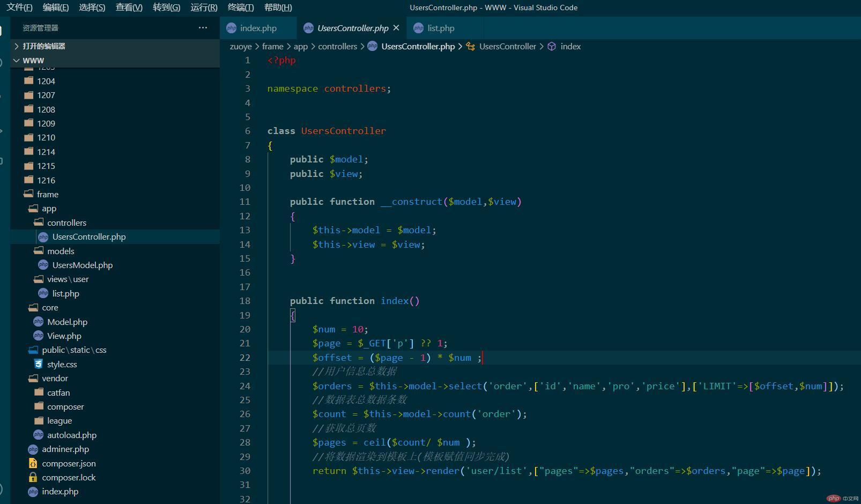The height and width of the screenshot is (504, 861).
Task: Open composer.json from file tree
Action: tap(115, 463)
